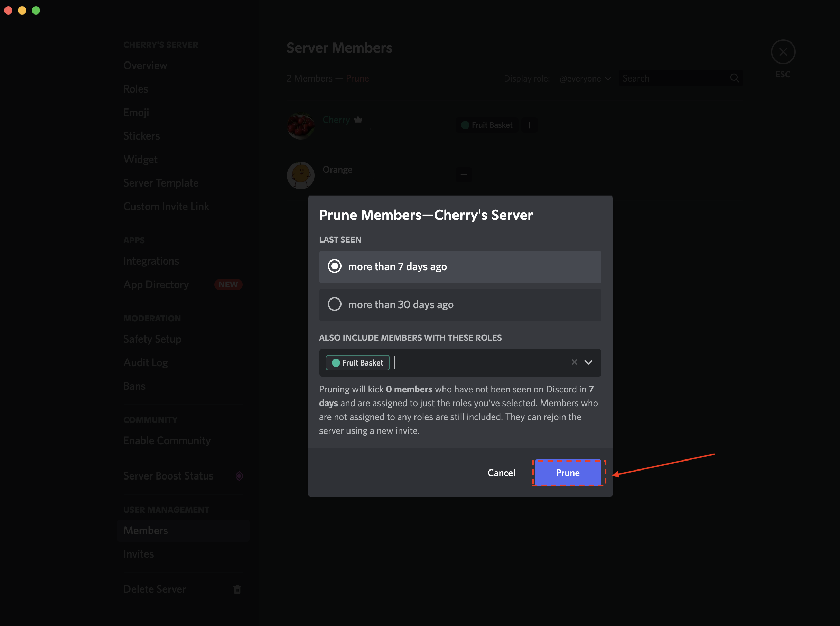Click the plus icon next to Fruit Basket role

pyautogui.click(x=530, y=125)
